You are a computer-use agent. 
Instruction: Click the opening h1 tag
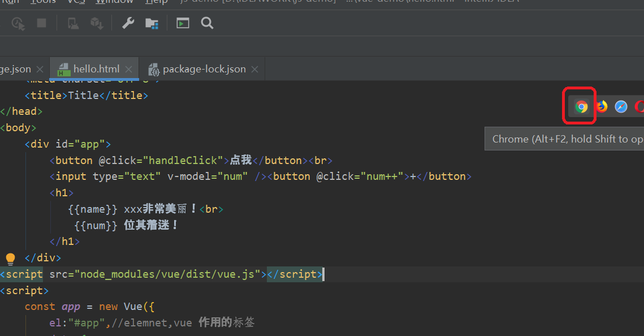click(x=62, y=193)
